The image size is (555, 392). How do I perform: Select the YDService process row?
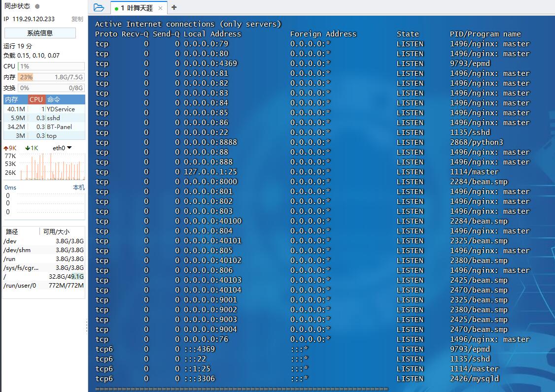tap(44, 109)
